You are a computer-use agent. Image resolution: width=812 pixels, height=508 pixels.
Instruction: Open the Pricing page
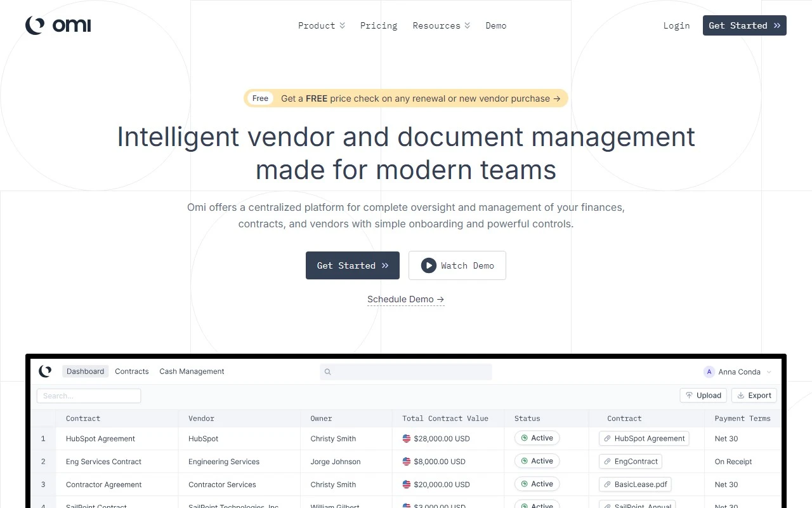(379, 25)
